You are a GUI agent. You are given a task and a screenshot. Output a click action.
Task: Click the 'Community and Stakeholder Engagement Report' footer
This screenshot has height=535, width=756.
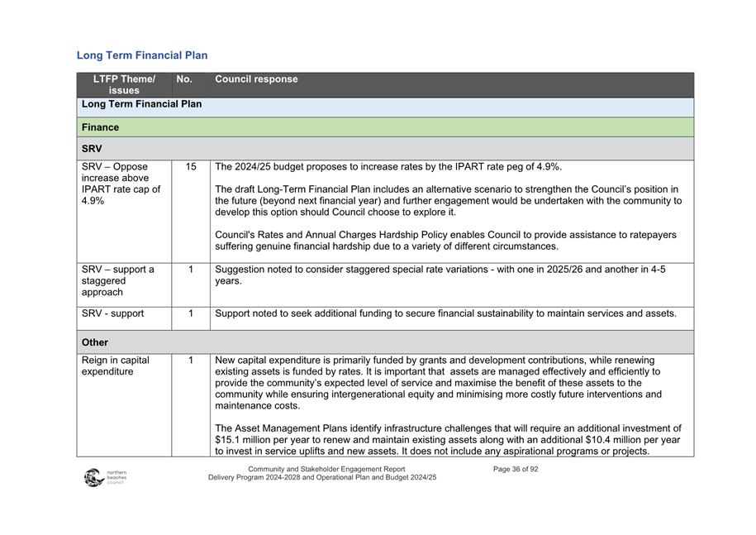point(326,470)
